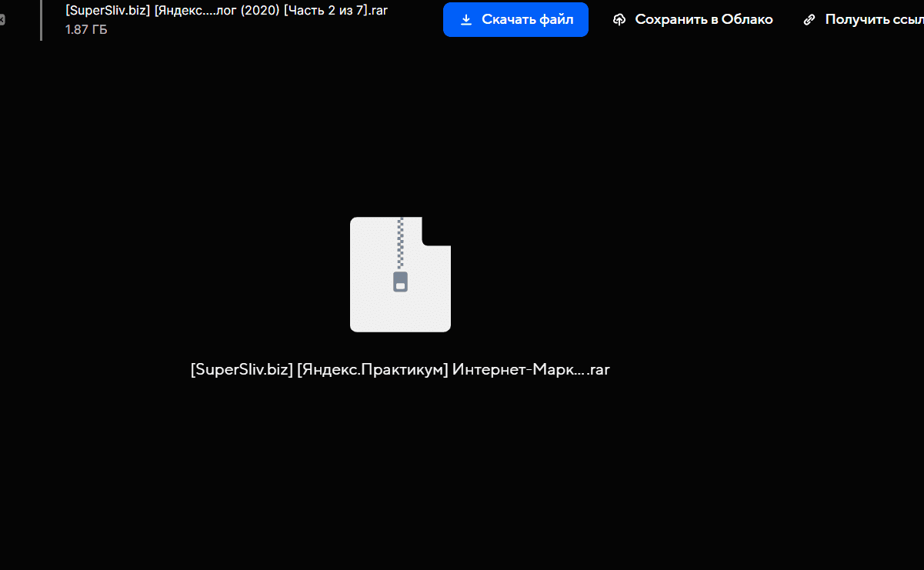Click the file name caption under the archive icon
The width and height of the screenshot is (924, 570).
pyautogui.click(x=400, y=369)
